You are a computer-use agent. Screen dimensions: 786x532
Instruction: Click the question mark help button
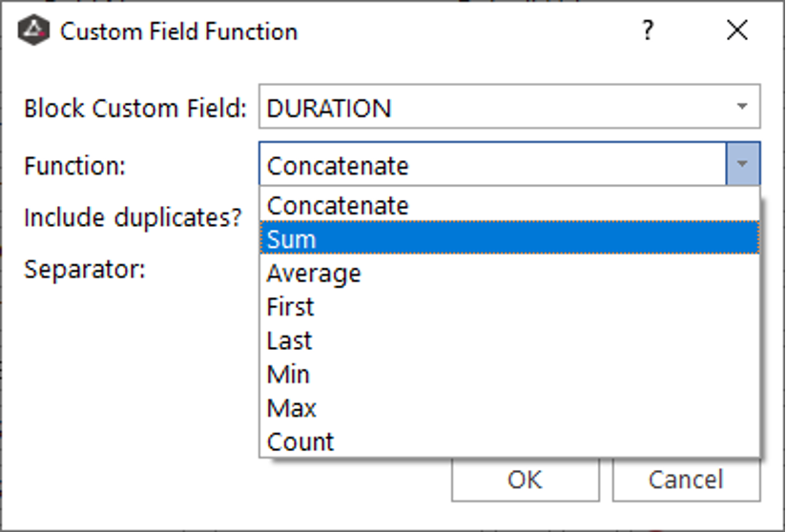649,31
